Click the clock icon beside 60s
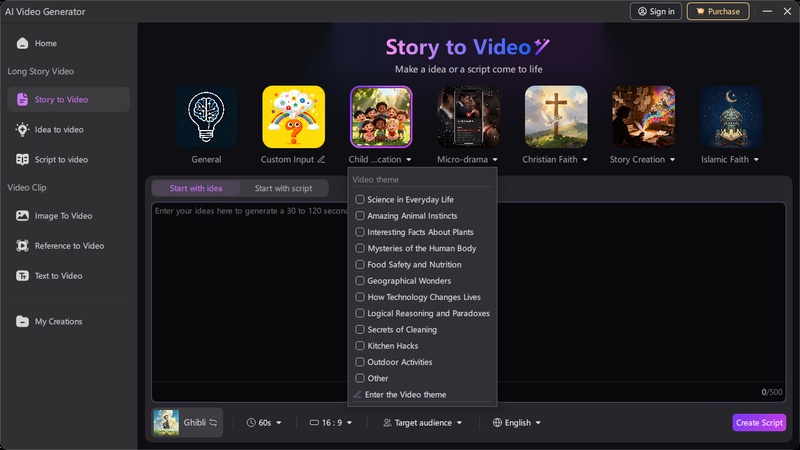800x450 pixels. [251, 422]
